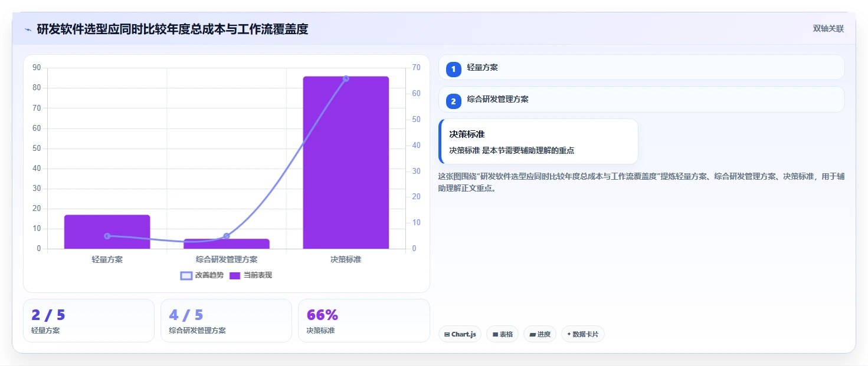
Task: Select the 进度 tag chip
Action: [x=540, y=334]
